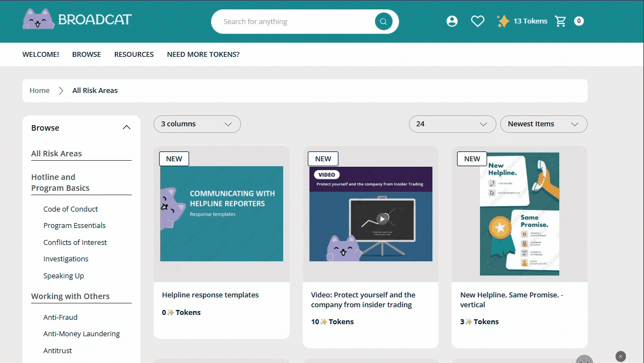Open the New Helpline poster thumbnail
644x363 pixels.
click(x=519, y=214)
